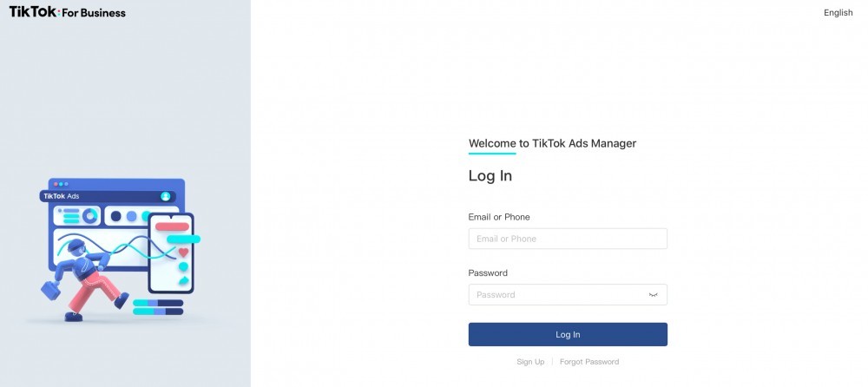This screenshot has height=387, width=868.
Task: Open the Sign Up link
Action: 530,362
